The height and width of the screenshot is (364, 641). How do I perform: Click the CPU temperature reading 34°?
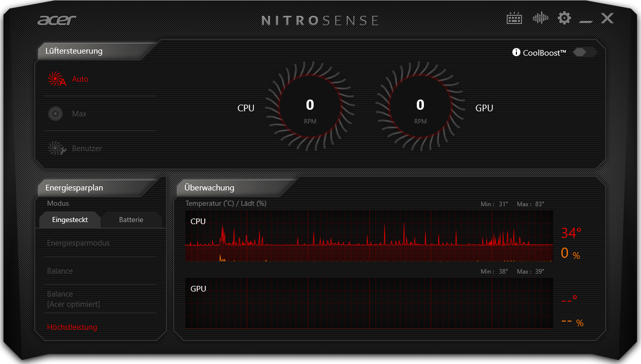571,233
